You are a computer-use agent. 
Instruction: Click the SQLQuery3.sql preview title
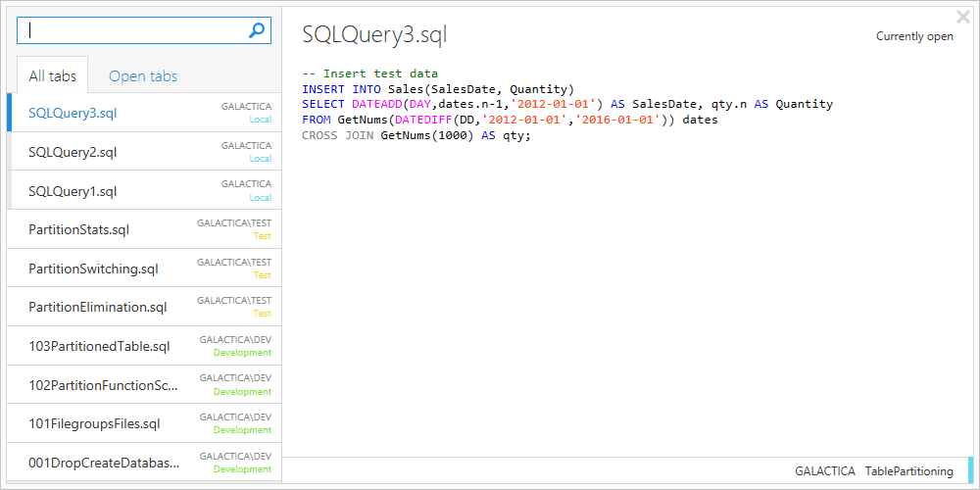(374, 35)
